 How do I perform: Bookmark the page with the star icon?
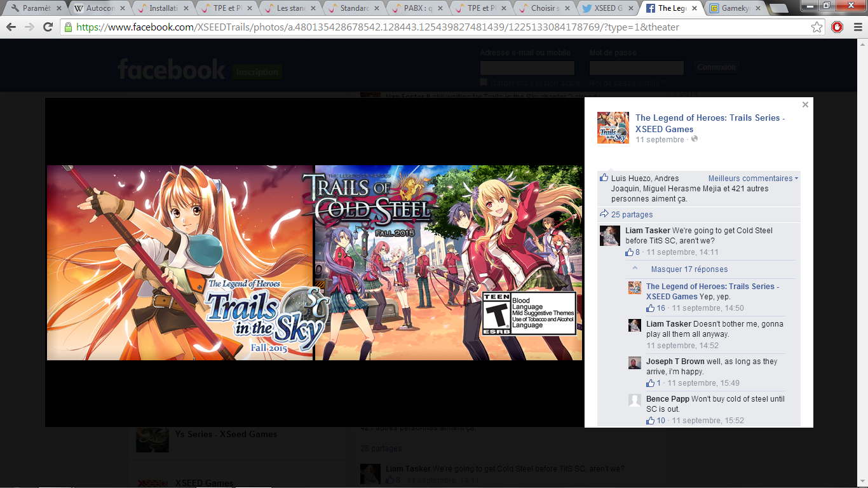tap(817, 27)
